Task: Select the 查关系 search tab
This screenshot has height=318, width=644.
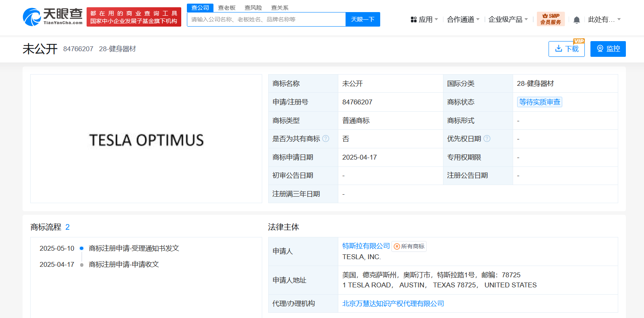Action: (280, 8)
